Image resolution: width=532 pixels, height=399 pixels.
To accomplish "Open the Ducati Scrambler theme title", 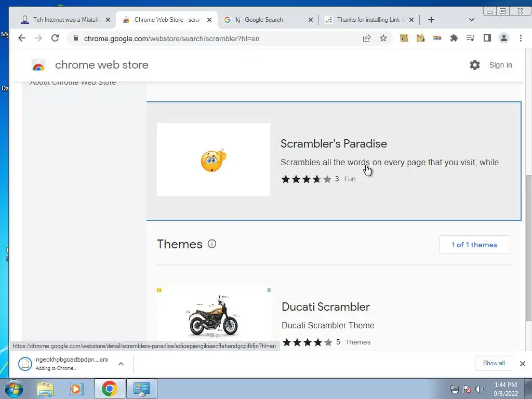I will 326,307.
